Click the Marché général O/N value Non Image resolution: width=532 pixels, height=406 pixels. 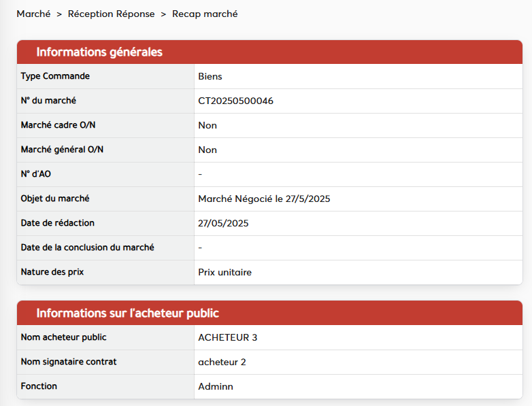(x=207, y=150)
